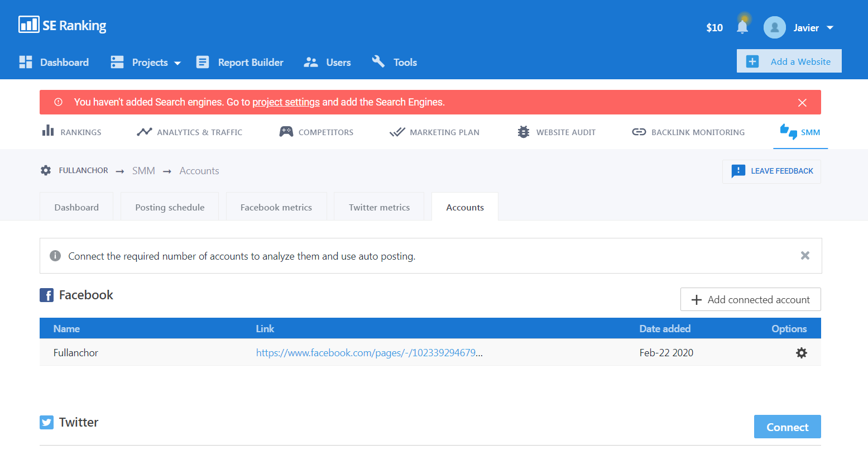Click the Options column header
This screenshot has width=868, height=464.
point(789,329)
